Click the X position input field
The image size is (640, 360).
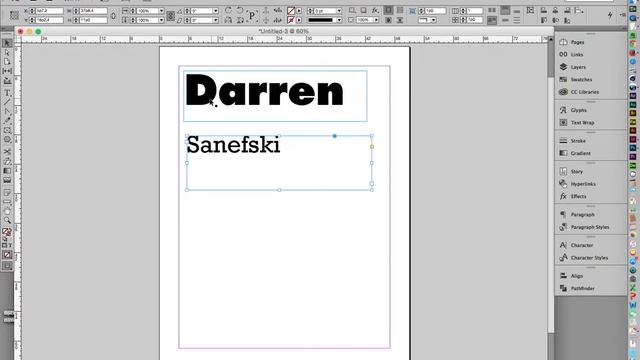click(50, 11)
